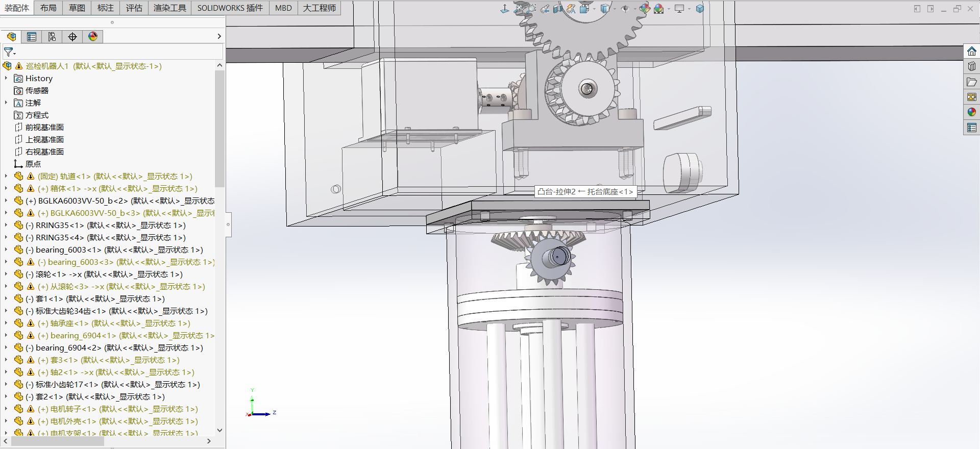This screenshot has width=980, height=449.
Task: Open the View Orientation dropdown arrow
Action: click(594, 9)
